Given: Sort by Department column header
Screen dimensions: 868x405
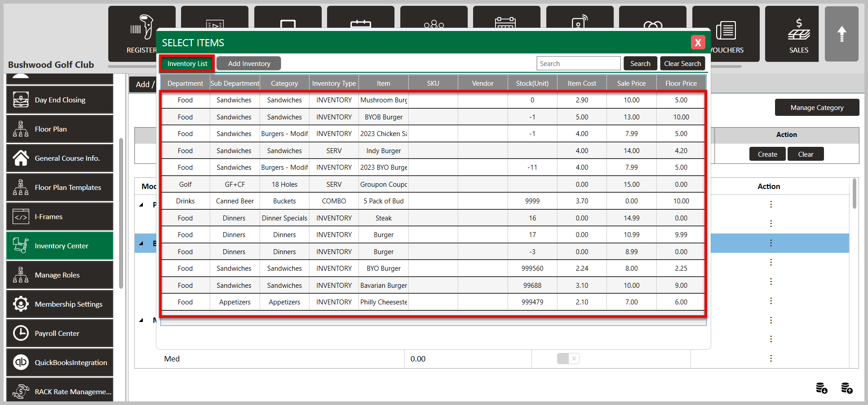Looking at the screenshot, I should pyautogui.click(x=185, y=84).
